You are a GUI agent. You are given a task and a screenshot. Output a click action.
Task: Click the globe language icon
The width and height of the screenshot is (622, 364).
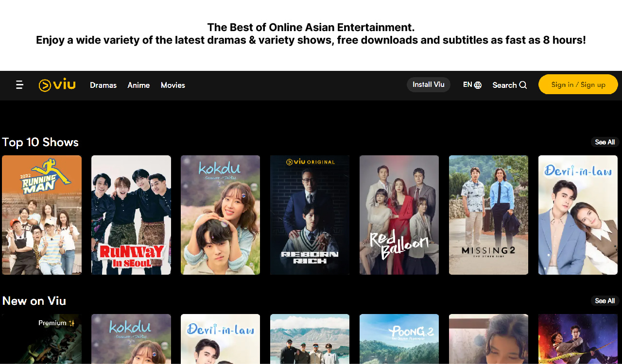[478, 85]
